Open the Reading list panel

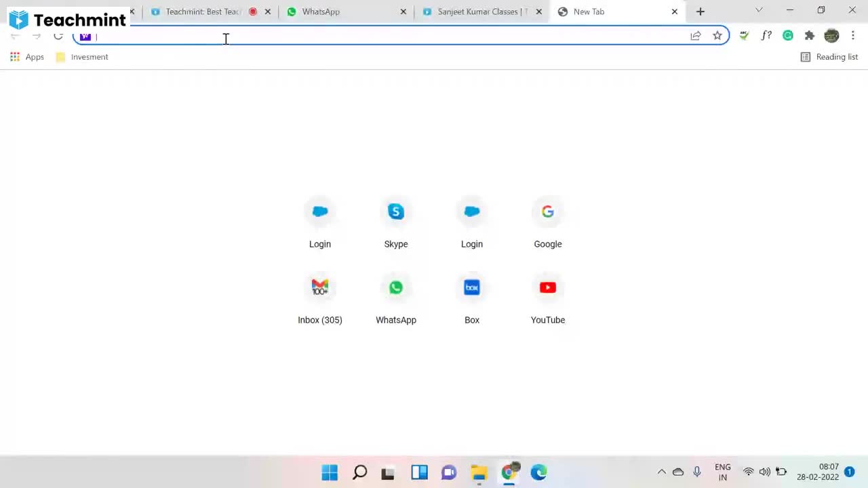829,57
